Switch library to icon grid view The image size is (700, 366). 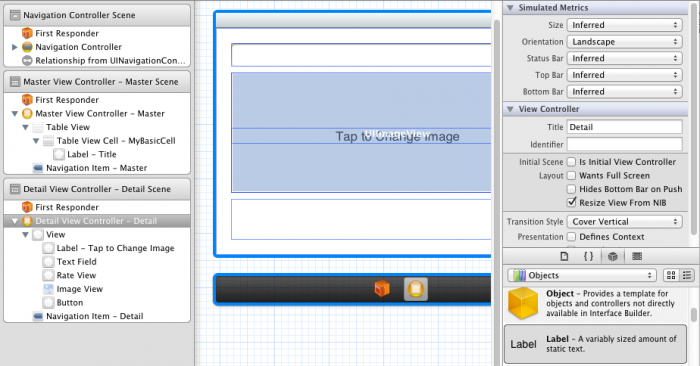tap(671, 275)
